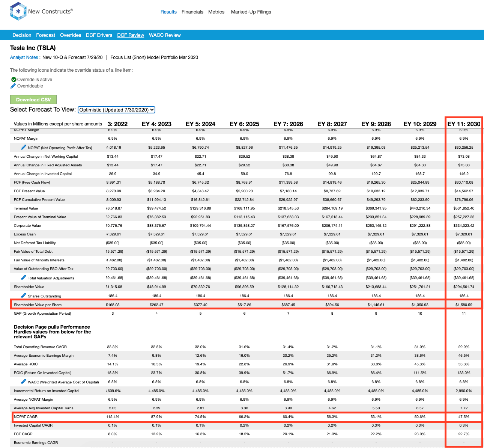
Task: Click the Download CSV button
Action: click(x=33, y=100)
